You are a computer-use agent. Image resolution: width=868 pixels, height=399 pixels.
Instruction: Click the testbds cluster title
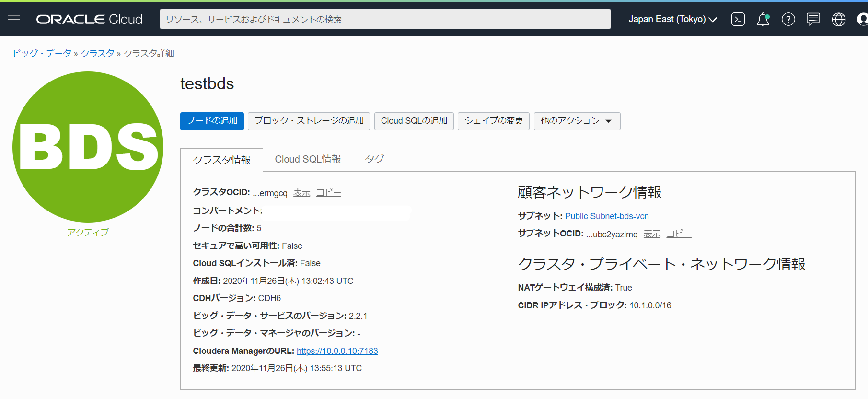tap(207, 84)
